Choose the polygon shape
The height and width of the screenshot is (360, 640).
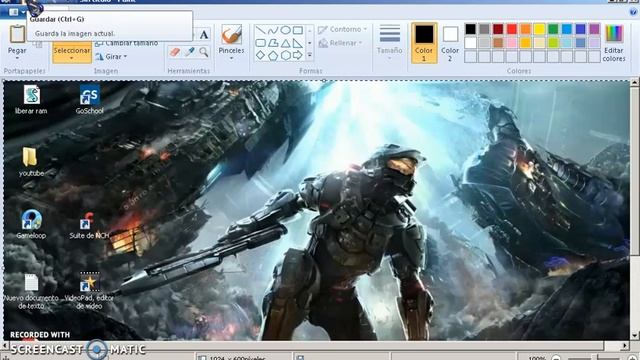273,43
